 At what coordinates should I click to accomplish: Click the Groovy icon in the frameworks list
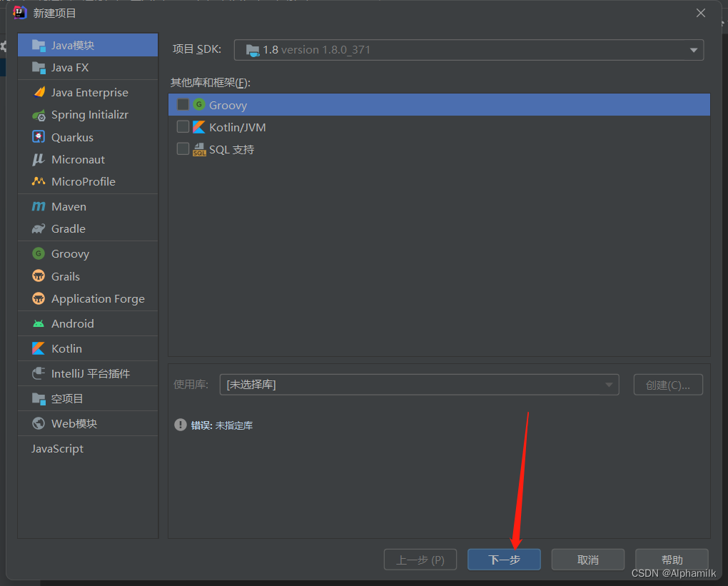tap(198, 104)
